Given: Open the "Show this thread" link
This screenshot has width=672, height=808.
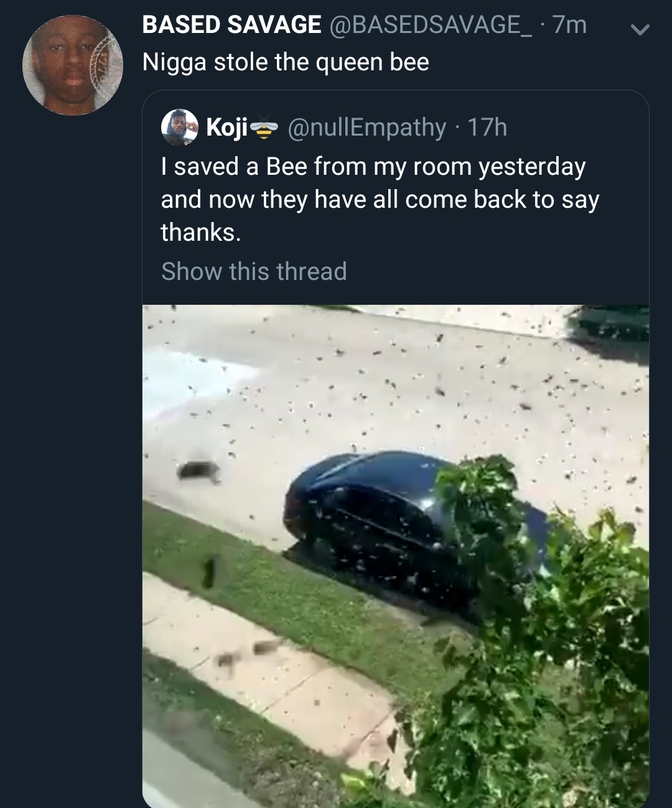Looking at the screenshot, I should 254,271.
